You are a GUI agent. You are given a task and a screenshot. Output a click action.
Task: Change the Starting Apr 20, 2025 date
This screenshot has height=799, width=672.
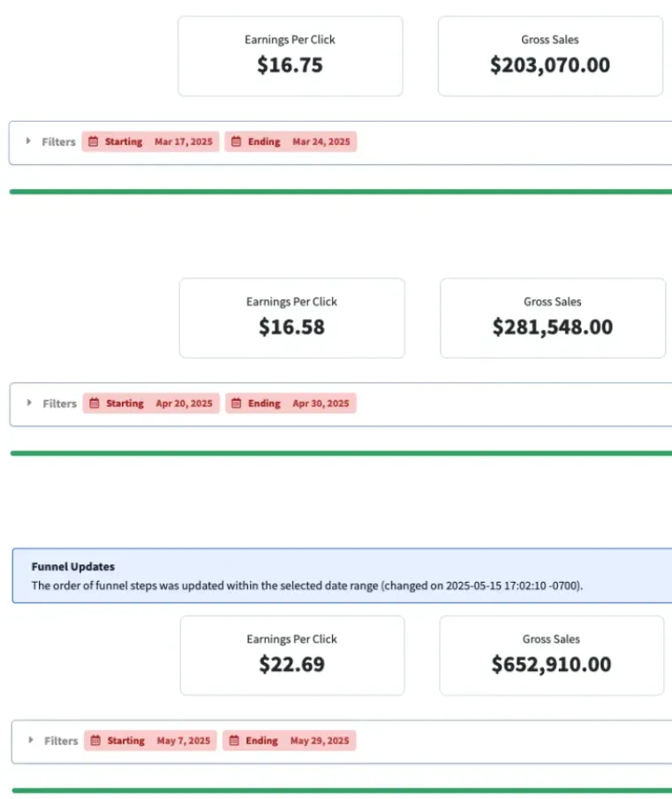click(151, 403)
